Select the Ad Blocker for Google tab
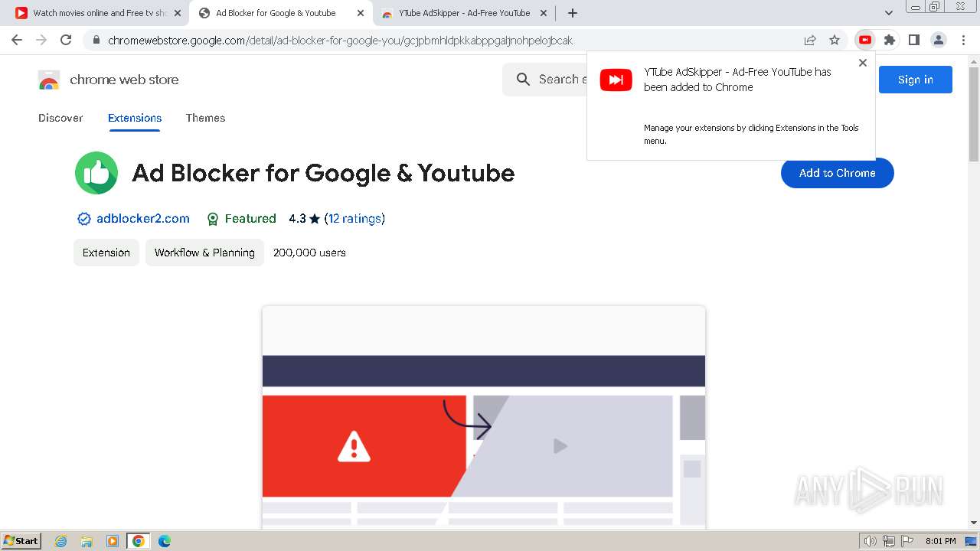Screen dimensions: 980x551 pos(280,13)
